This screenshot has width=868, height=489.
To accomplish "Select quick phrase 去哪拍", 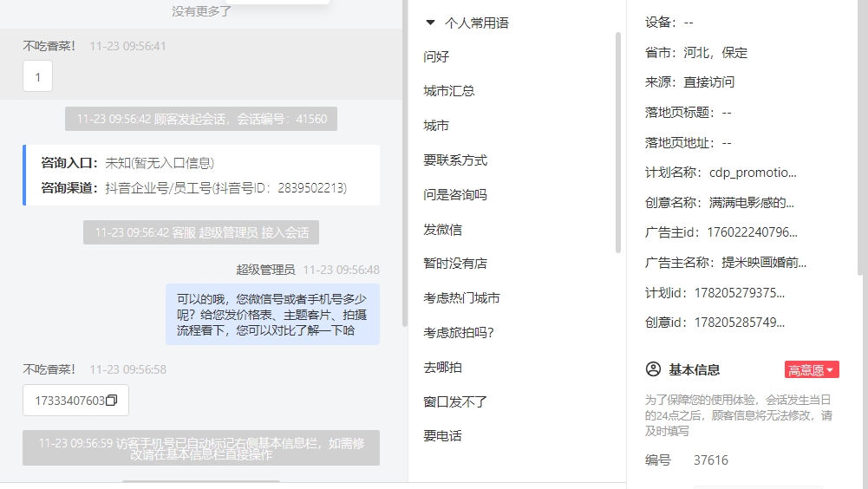I will pos(442,367).
